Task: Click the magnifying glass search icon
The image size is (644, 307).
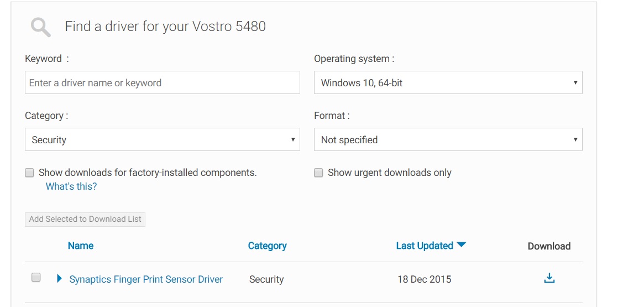Action: point(41,27)
